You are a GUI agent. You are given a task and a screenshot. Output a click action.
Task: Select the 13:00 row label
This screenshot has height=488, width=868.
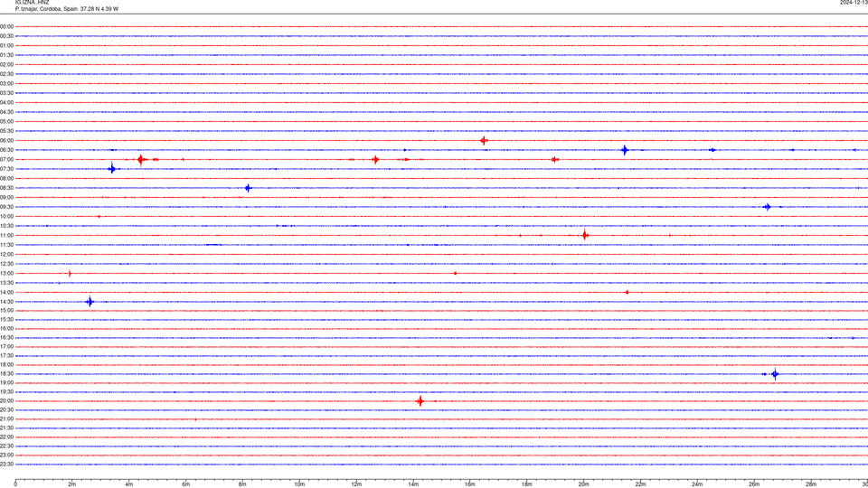coord(6,273)
